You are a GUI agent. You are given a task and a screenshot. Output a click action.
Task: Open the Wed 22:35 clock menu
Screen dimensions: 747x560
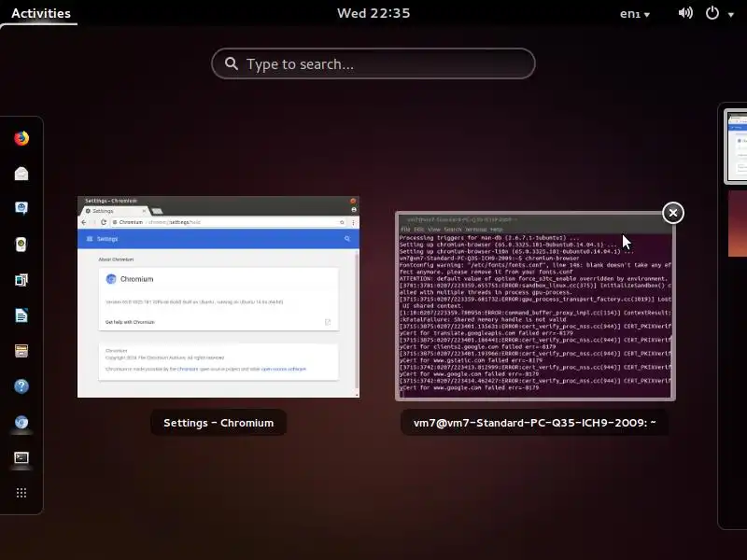(373, 13)
